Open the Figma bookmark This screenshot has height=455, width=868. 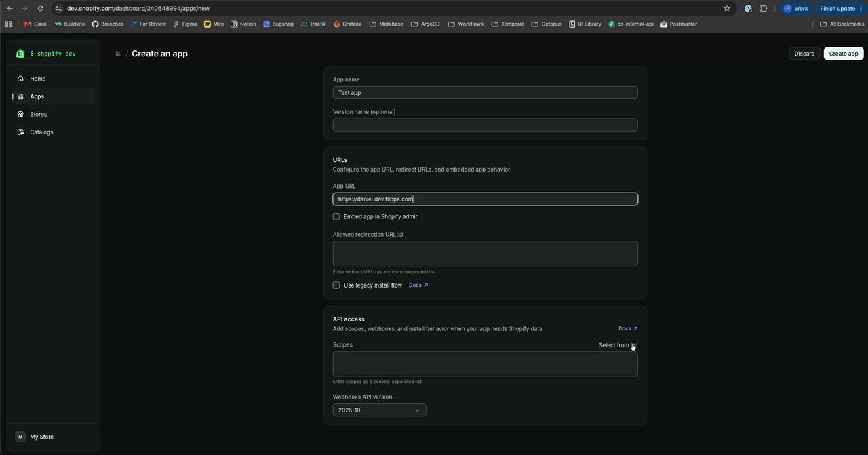(185, 24)
